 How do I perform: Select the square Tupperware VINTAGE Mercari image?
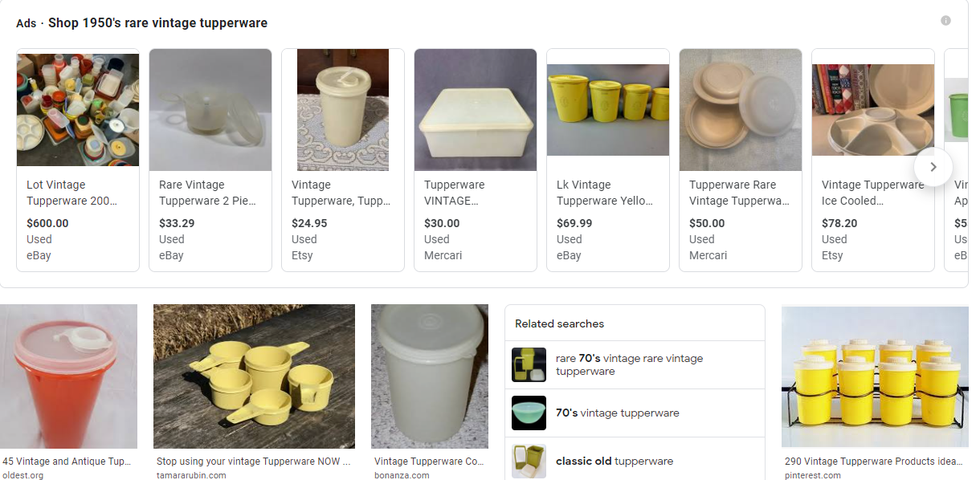[476, 109]
